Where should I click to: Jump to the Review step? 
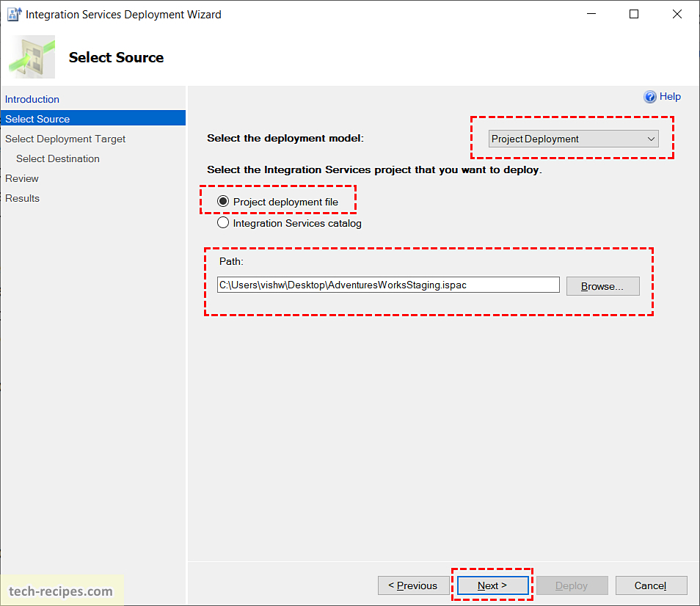coord(22,178)
